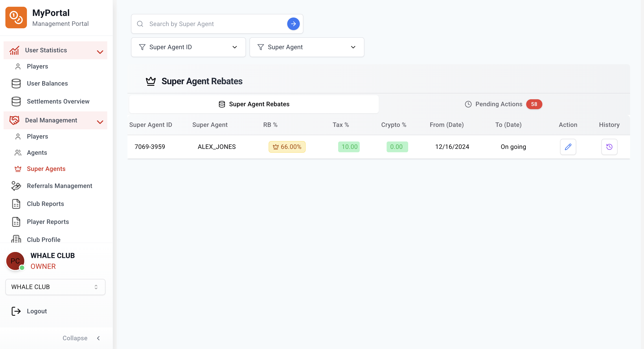Click the pencil edit icon for ALEX_JONES

(x=568, y=147)
